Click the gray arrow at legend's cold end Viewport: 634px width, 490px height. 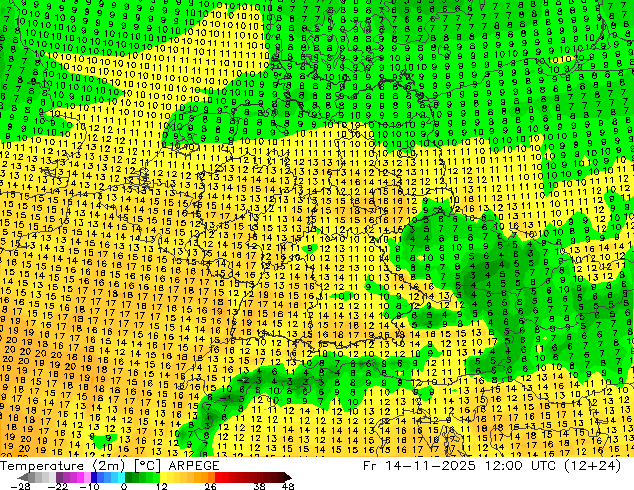[x=23, y=477]
